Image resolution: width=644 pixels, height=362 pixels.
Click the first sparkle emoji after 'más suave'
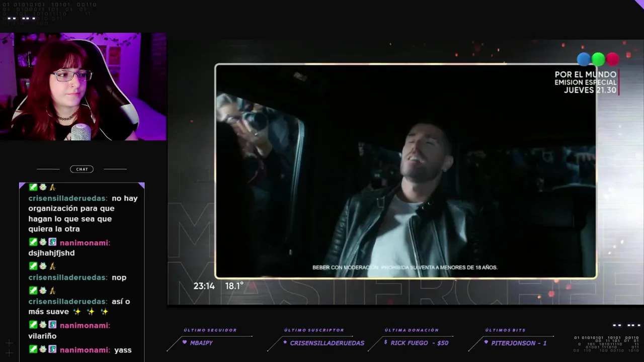tap(76, 312)
